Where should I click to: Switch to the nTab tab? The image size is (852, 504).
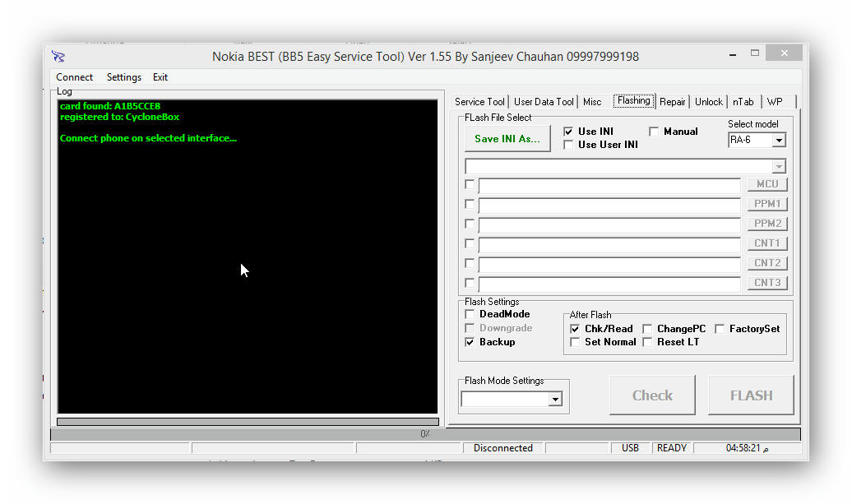[743, 102]
